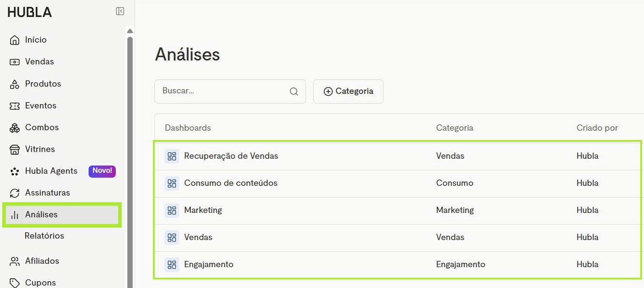
Task: Click the Novo! badge
Action: 102,171
